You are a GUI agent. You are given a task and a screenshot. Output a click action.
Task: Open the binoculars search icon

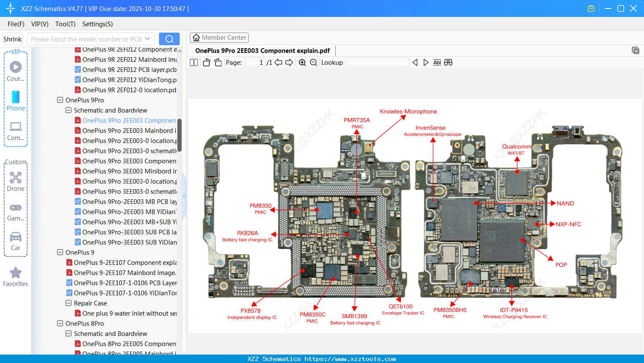(x=448, y=62)
